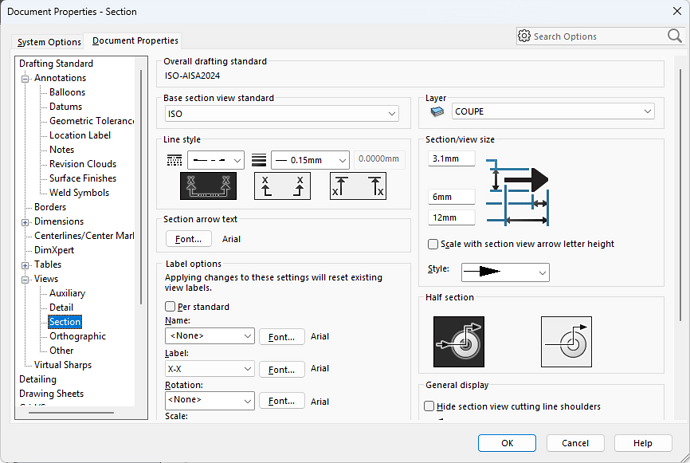Select Auxiliary in the Views tree

tap(67, 293)
